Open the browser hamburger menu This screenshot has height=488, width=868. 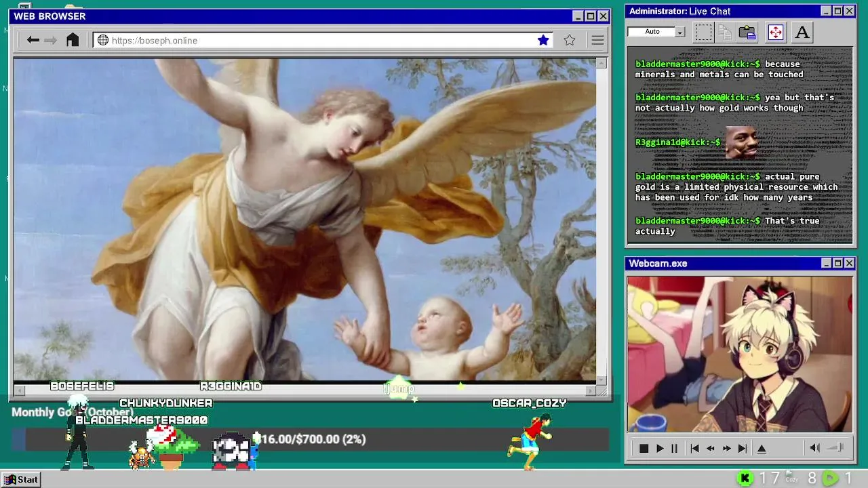597,41
